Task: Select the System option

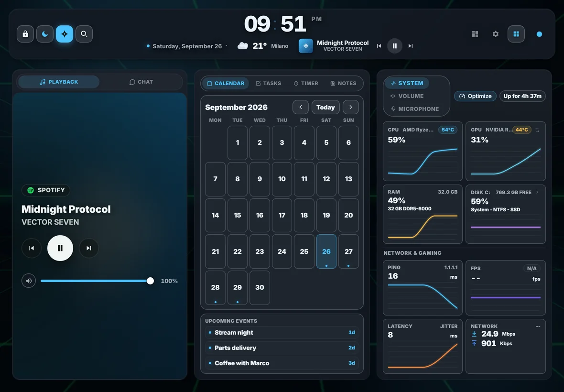Action: pos(407,83)
